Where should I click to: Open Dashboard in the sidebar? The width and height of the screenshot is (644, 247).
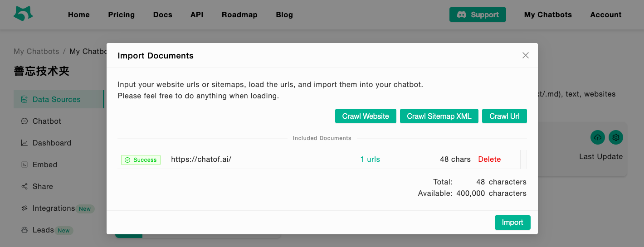(52, 143)
